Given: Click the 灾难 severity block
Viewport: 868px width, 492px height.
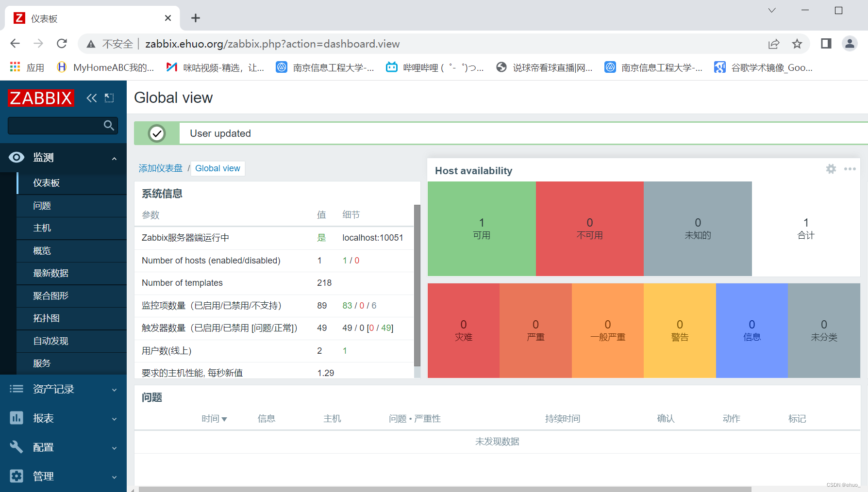Looking at the screenshot, I should (x=464, y=330).
